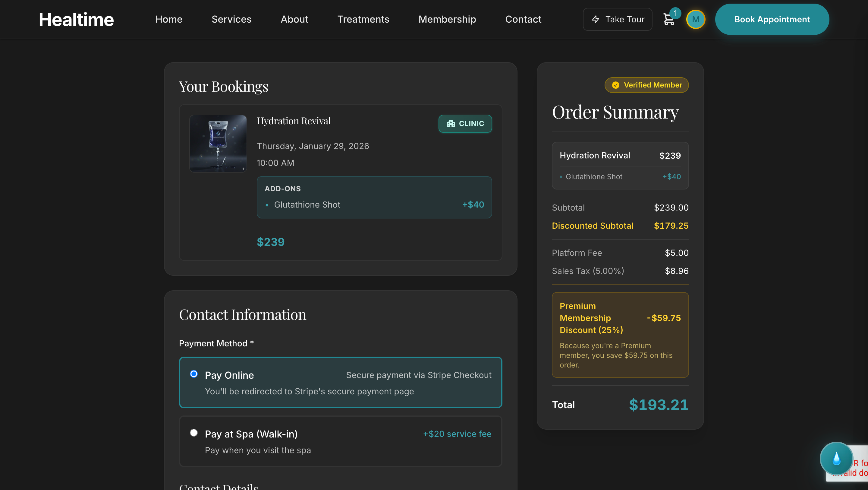The image size is (868, 490).
Task: Click the Verified Member checkmark icon
Action: click(x=616, y=85)
